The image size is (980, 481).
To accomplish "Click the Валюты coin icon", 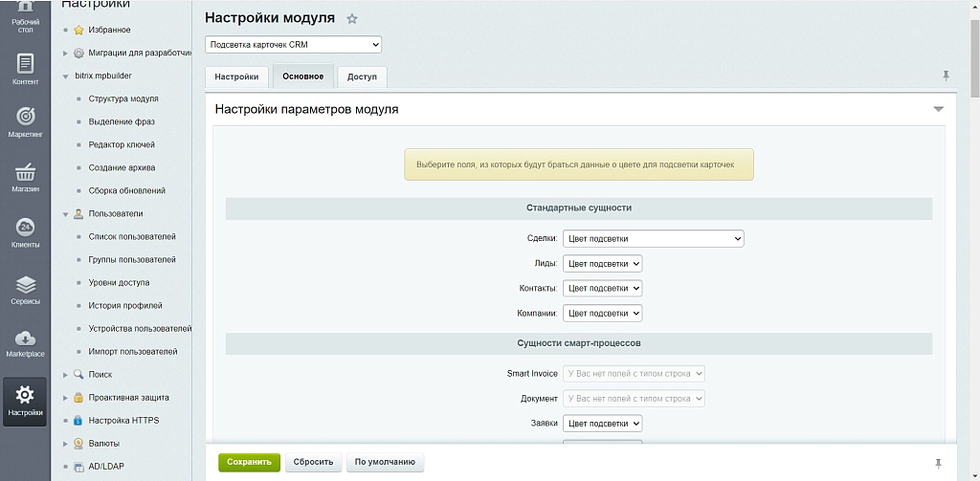I will (78, 444).
